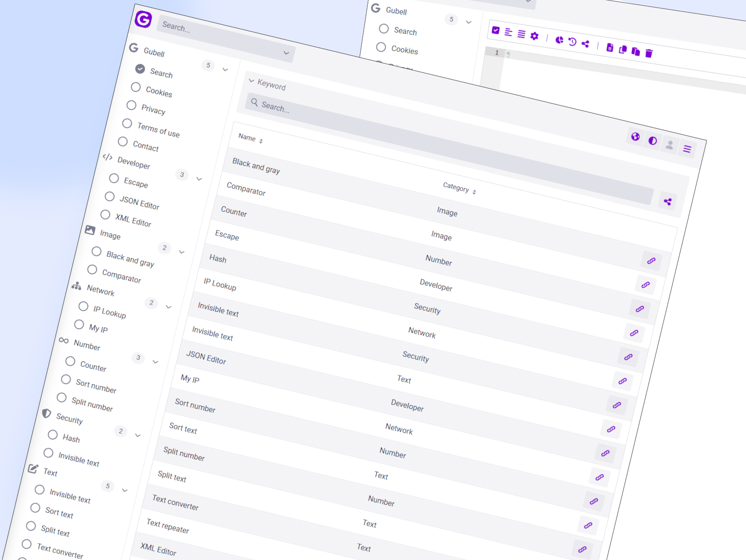
Task: Click the history icon in editor toolbar
Action: pos(572,42)
